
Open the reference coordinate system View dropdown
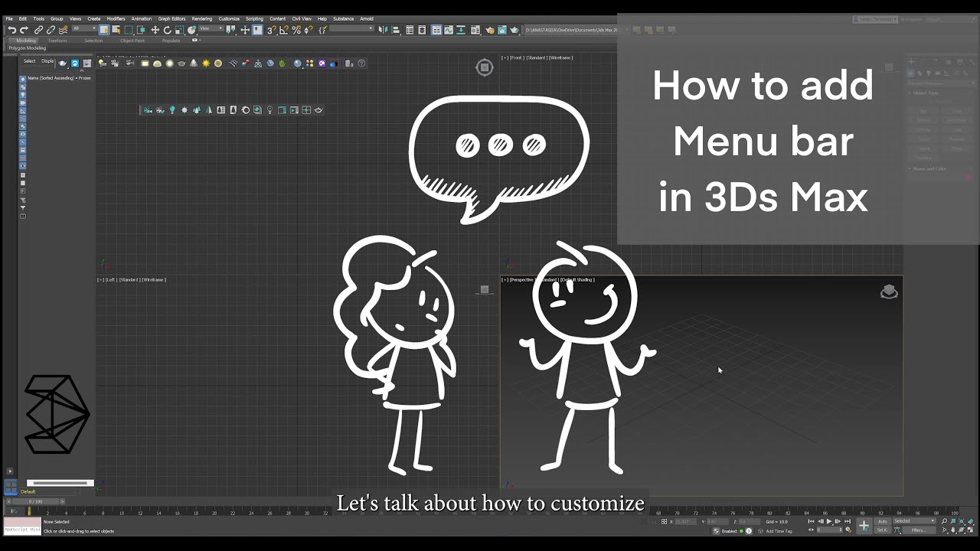[x=211, y=28]
